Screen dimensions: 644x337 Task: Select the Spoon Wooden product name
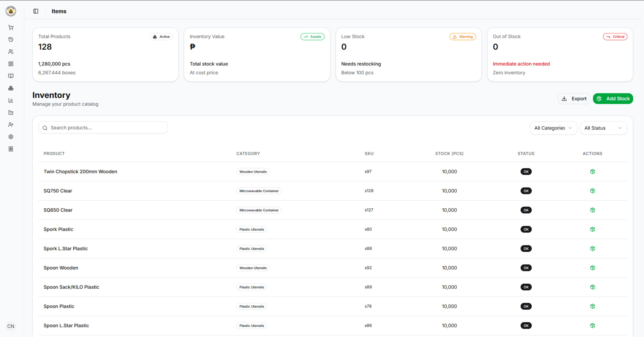(61, 268)
